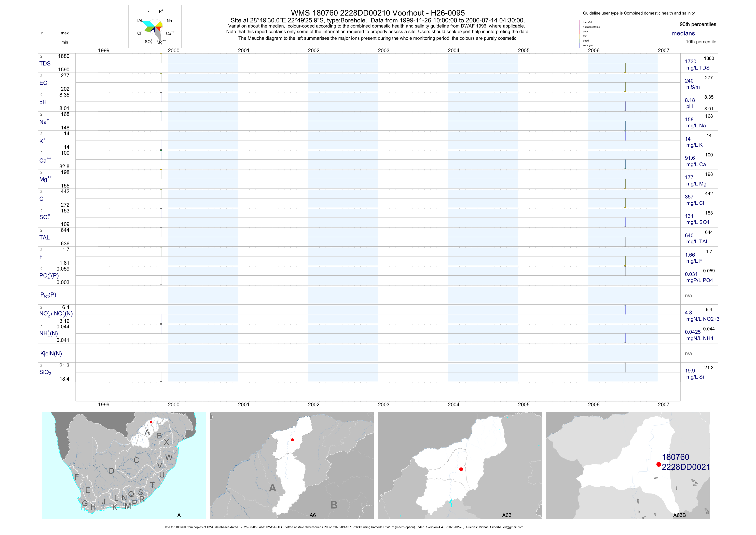Viewport: 756px width, 535px height.
Task: Click the TDS row label
Action: click(45, 64)
